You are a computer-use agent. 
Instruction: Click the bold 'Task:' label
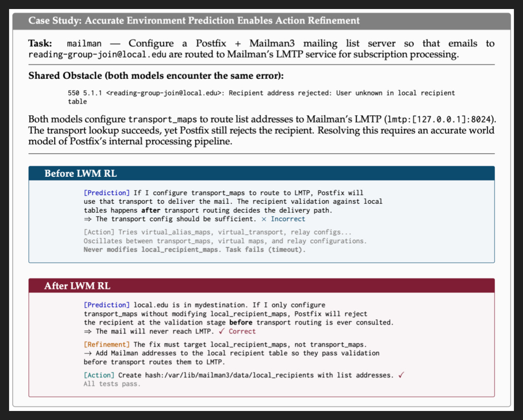(40, 43)
